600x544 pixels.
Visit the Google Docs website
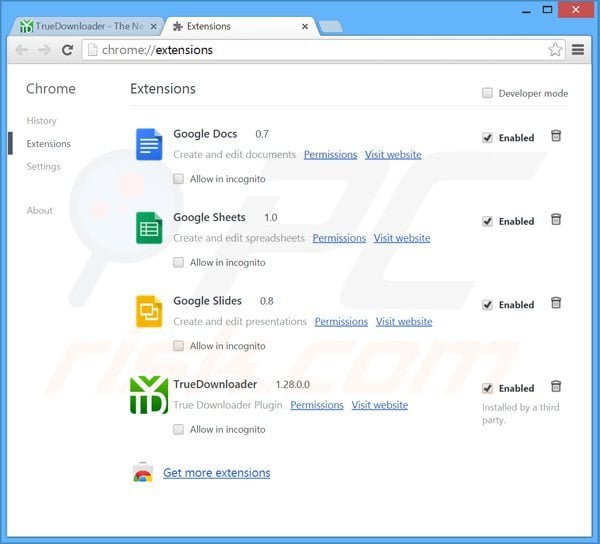coord(393,155)
